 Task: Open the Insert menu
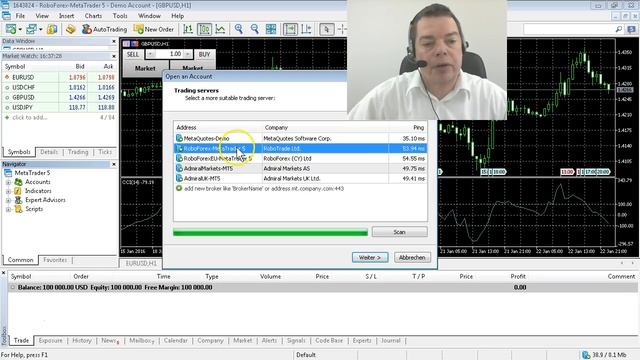pyautogui.click(x=67, y=16)
